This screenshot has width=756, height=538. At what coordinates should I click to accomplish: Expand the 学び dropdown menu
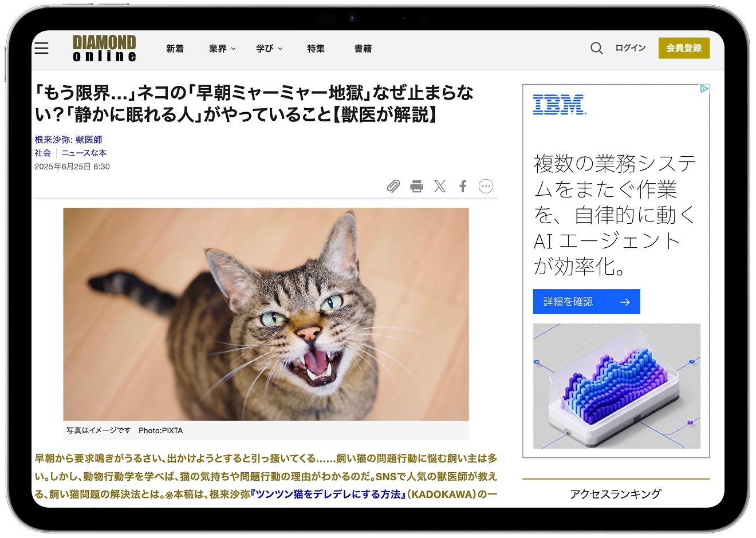[x=269, y=49]
